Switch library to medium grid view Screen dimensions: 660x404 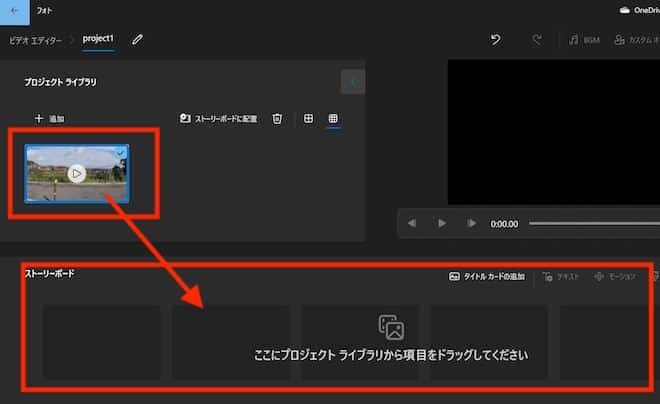point(308,119)
